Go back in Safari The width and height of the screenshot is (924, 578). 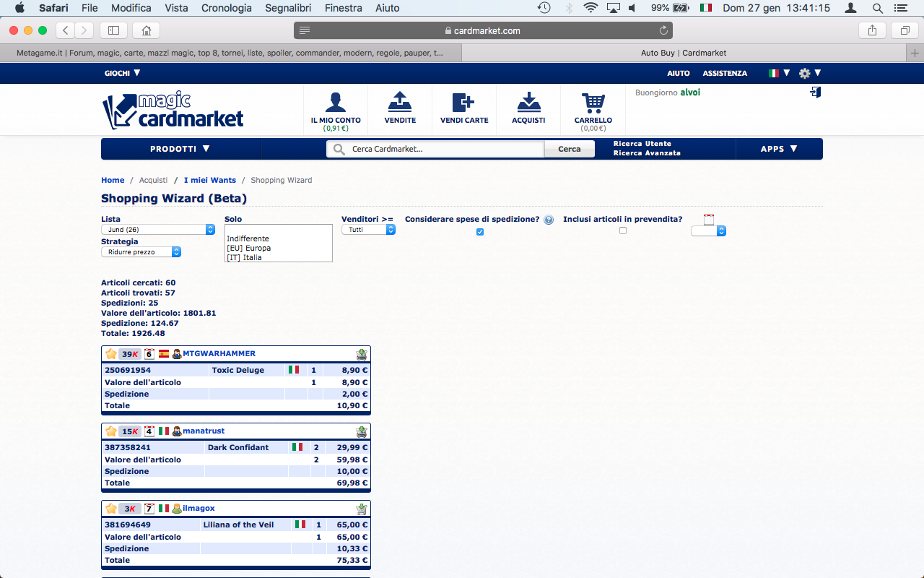(x=66, y=30)
